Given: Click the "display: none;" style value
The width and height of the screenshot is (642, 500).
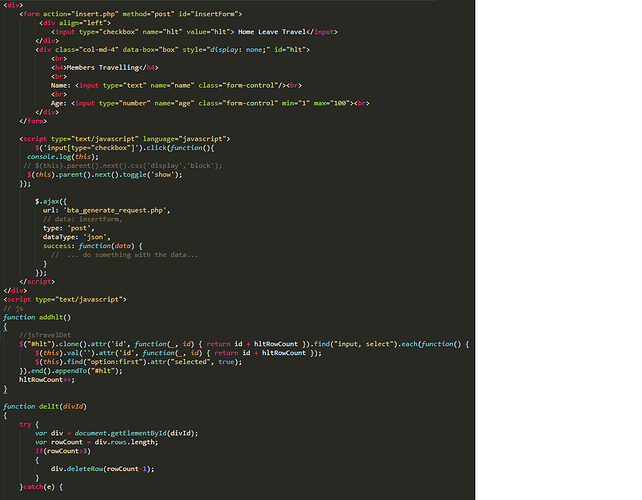Looking at the screenshot, I should tap(240, 50).
